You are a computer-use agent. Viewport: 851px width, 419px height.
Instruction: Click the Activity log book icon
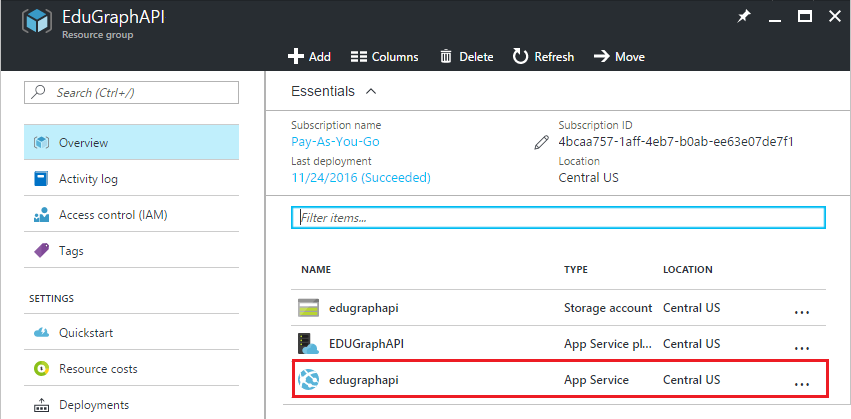tap(41, 179)
